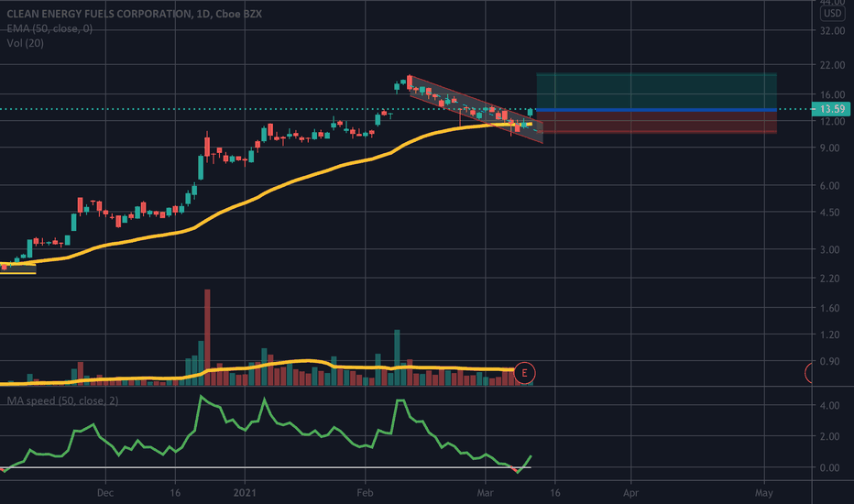Click the earnings E marker on the chart

coord(524,373)
